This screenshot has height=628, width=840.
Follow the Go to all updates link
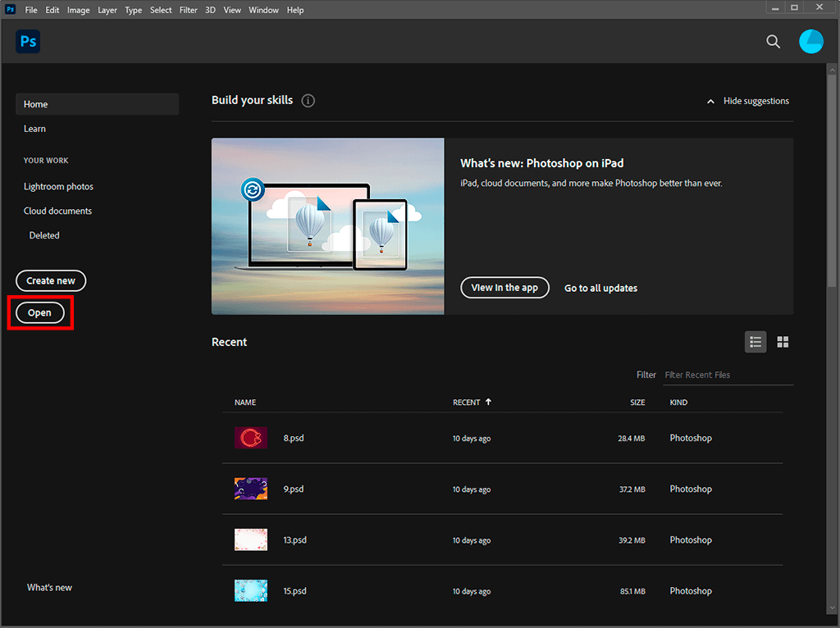click(600, 288)
